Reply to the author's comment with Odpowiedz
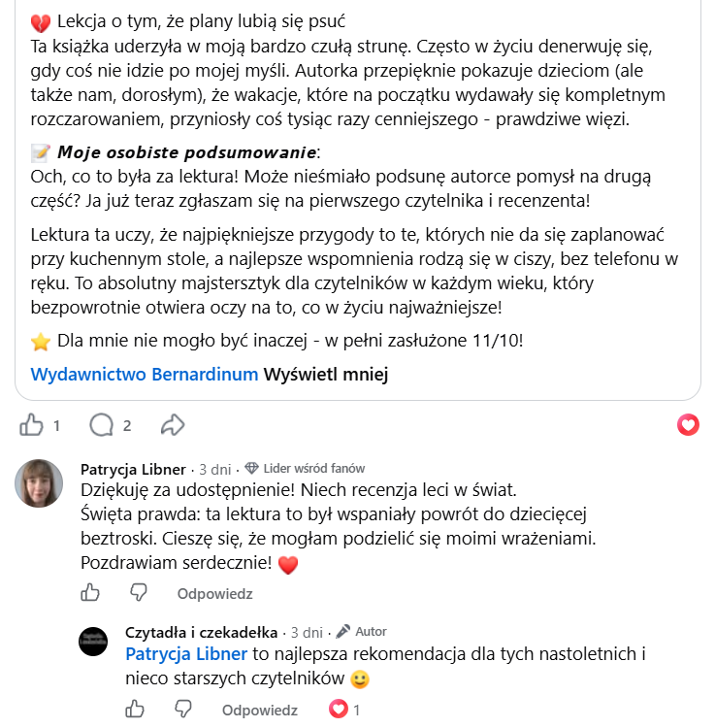This screenshot has width=715, height=728. pos(260,711)
